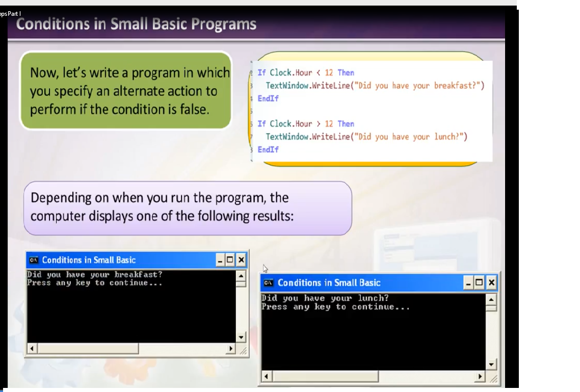Click "Press any key to continue..." in lunch window

(x=336, y=307)
